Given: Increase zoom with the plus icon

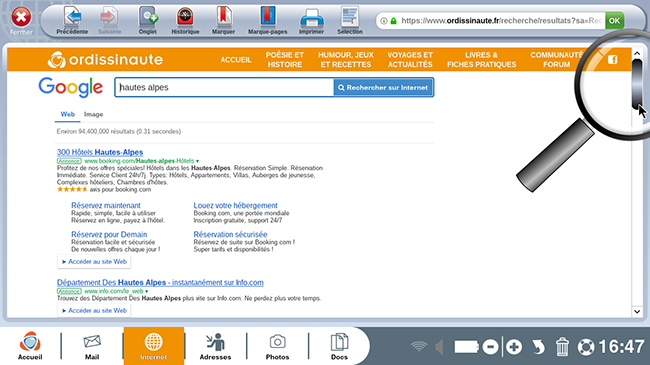Looking at the screenshot, I should (x=514, y=347).
